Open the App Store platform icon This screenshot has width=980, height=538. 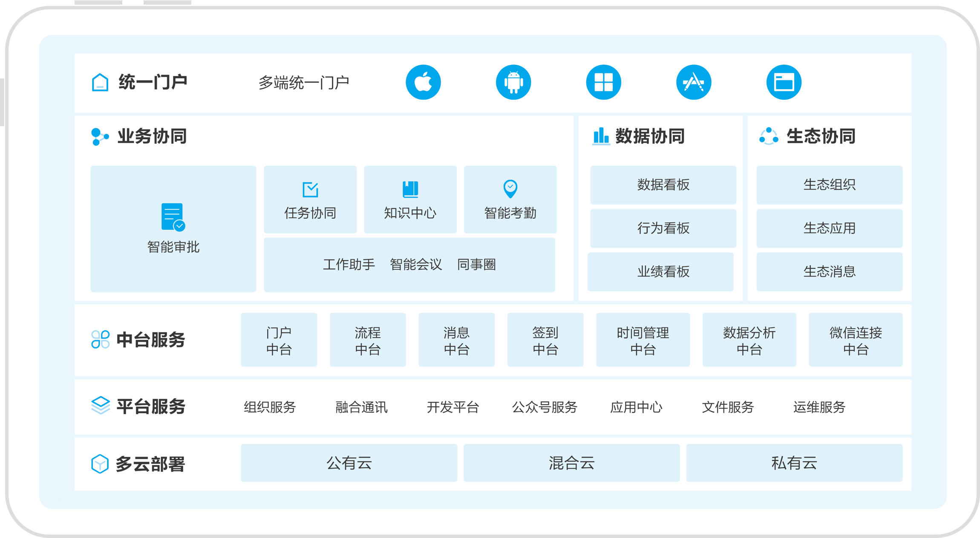click(x=693, y=82)
